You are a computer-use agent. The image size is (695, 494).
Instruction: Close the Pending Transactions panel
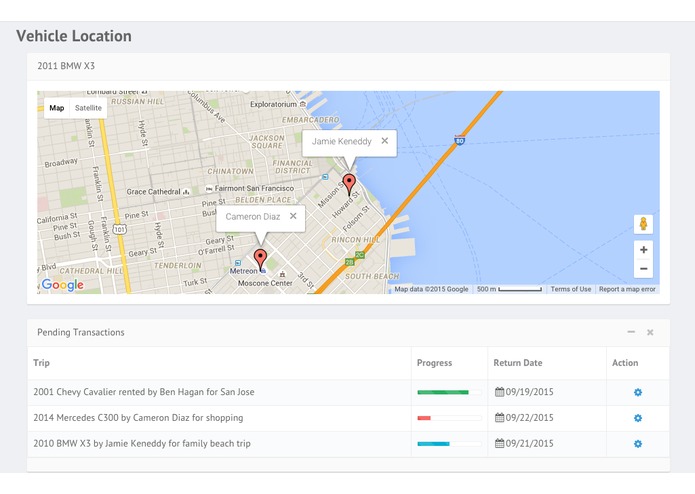coord(650,332)
